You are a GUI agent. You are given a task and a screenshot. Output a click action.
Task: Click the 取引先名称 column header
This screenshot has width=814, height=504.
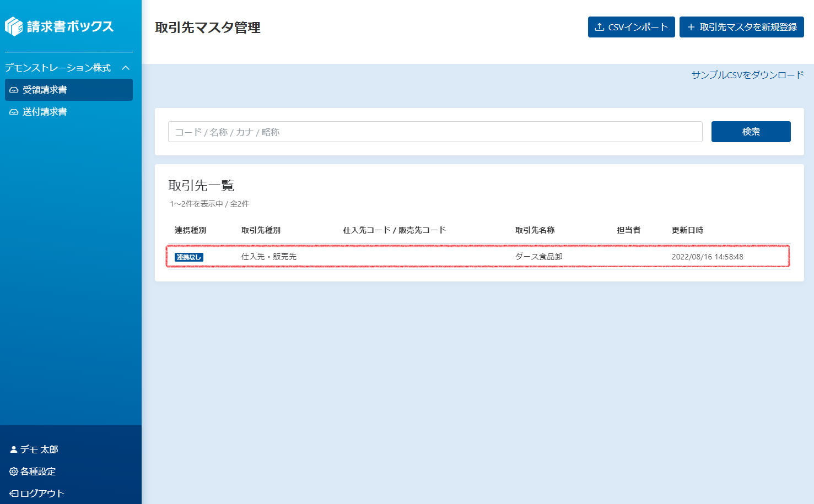point(535,230)
